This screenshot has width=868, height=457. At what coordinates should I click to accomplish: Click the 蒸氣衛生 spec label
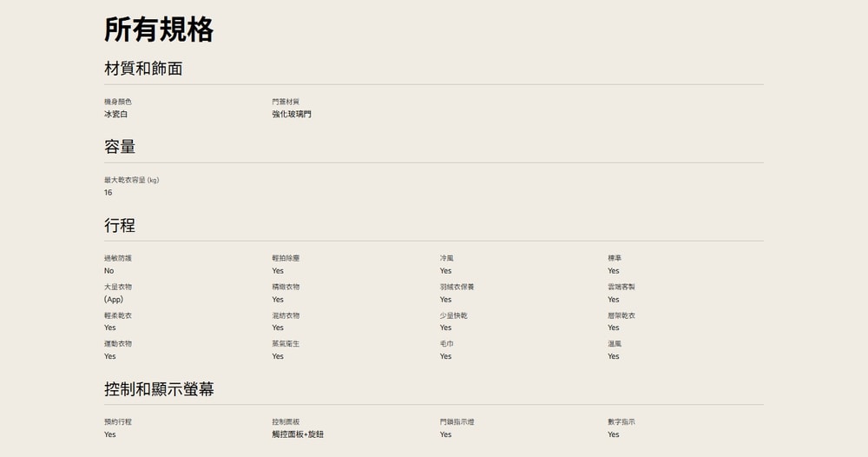pyautogui.click(x=286, y=343)
